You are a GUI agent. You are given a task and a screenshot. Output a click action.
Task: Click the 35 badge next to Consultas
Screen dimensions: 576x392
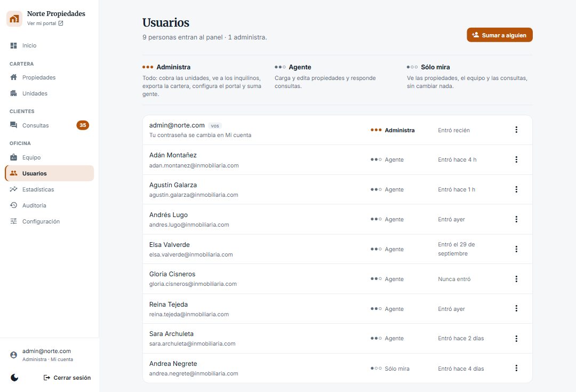(83, 125)
